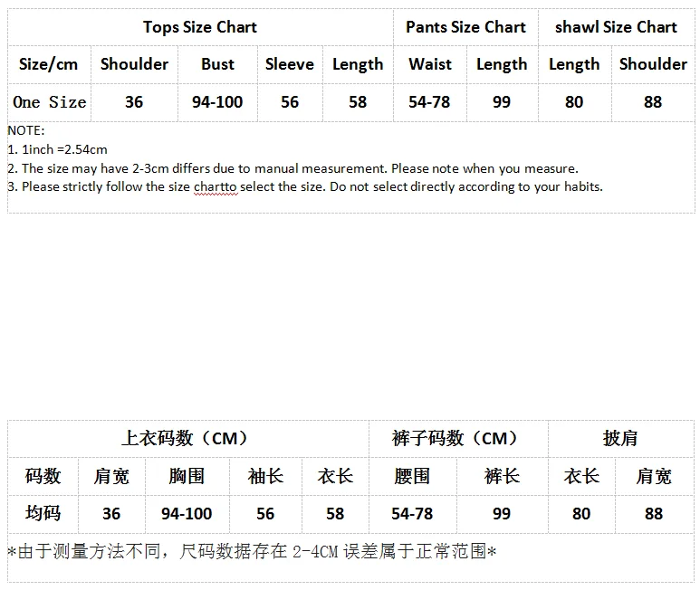This screenshot has height=590, width=700.
Task: Select the 裤子码数（CM）header
Action: (x=455, y=439)
